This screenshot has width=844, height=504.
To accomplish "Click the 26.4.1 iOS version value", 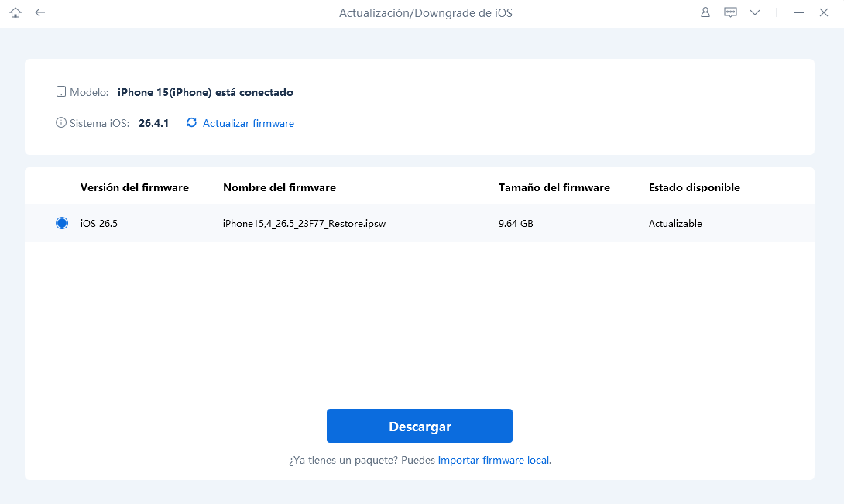I will pos(153,123).
